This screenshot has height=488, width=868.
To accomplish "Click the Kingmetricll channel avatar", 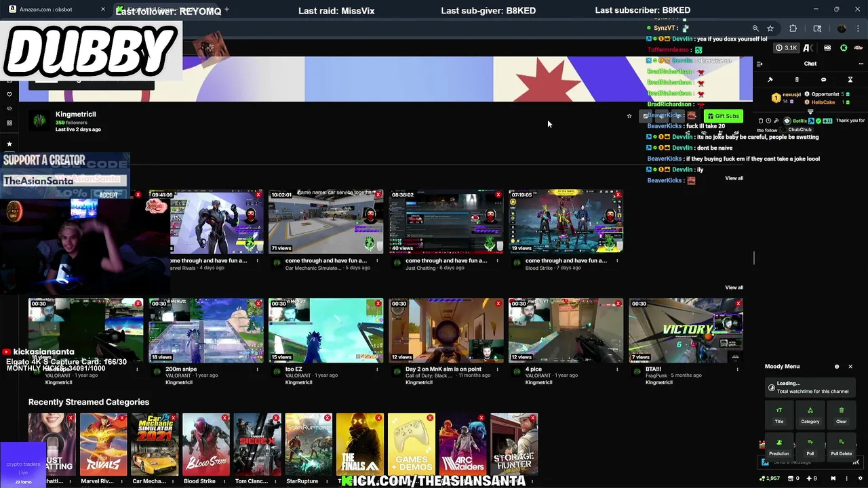I will coord(39,121).
